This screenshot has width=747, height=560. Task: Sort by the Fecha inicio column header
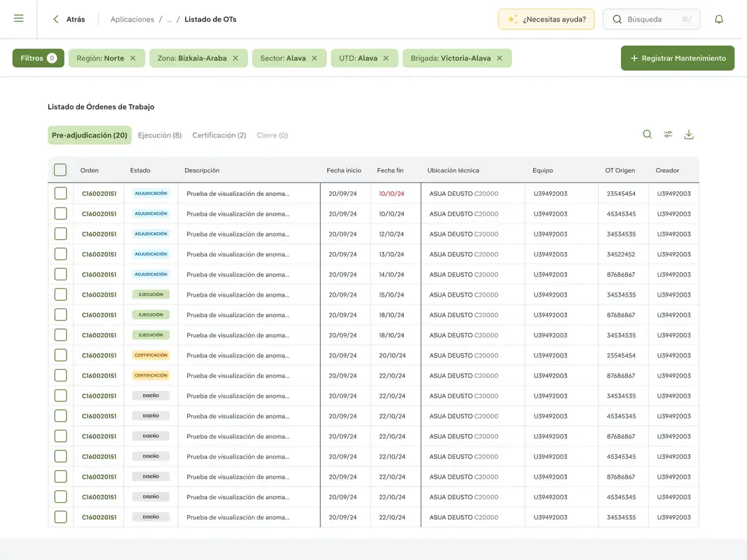[344, 170]
